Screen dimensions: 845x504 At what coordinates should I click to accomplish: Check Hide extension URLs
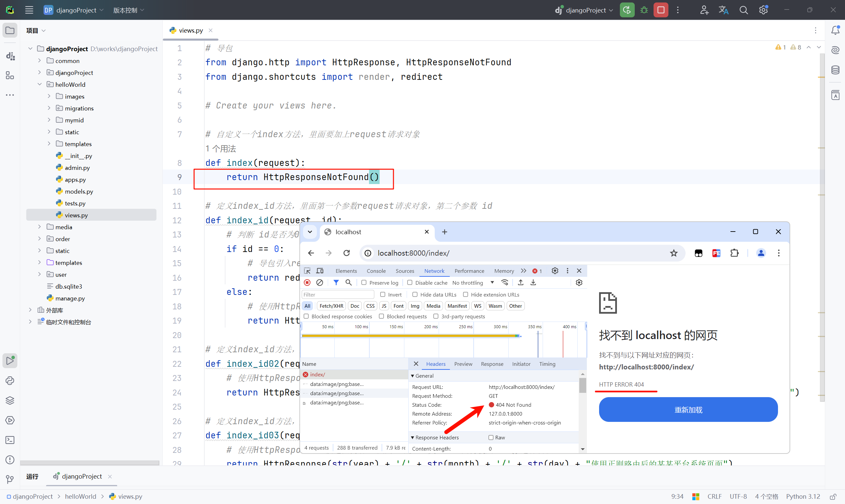465,295
